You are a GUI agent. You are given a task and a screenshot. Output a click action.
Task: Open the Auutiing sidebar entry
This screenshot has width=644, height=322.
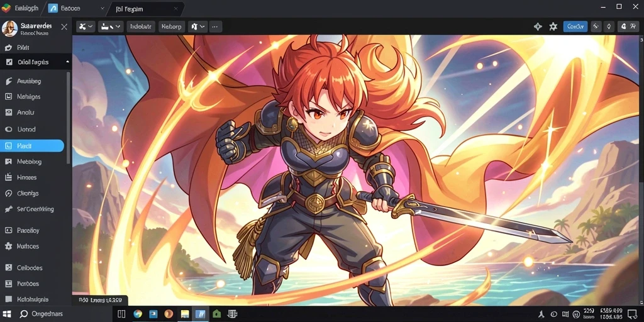(x=33, y=81)
